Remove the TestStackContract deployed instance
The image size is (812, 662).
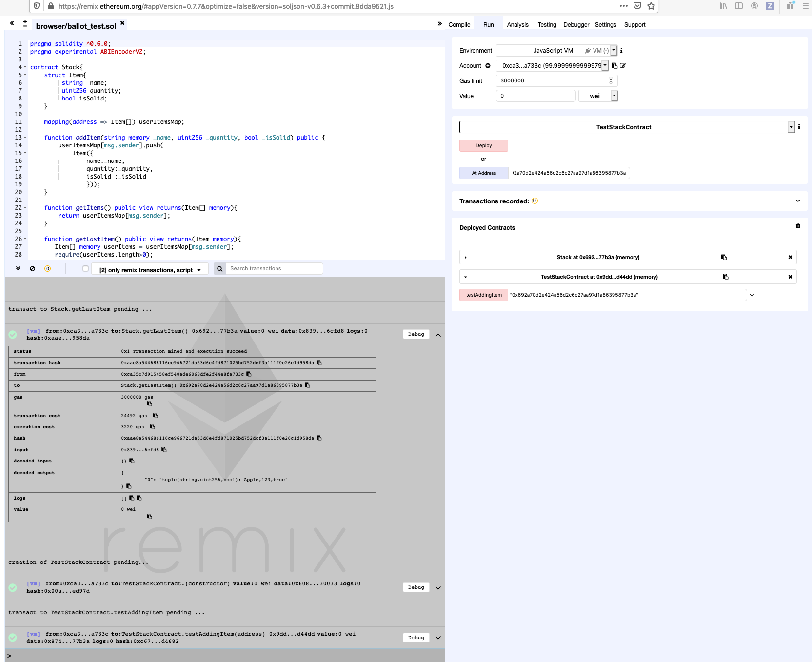click(791, 277)
